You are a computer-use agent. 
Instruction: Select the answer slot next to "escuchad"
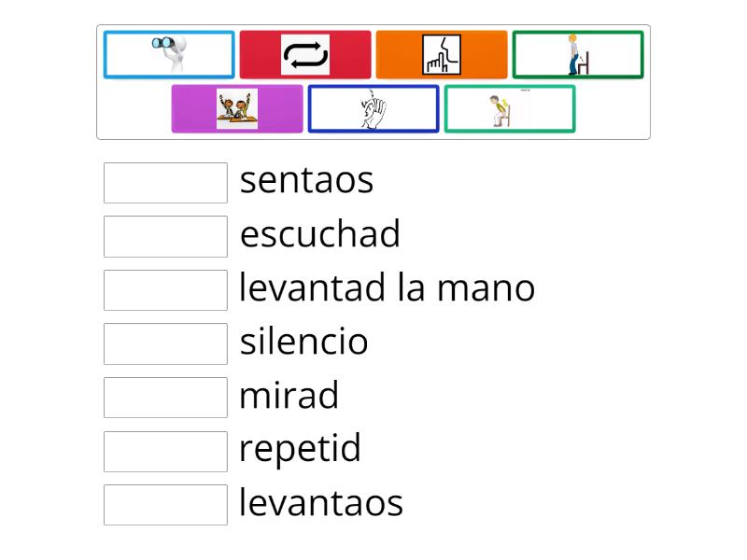click(165, 236)
